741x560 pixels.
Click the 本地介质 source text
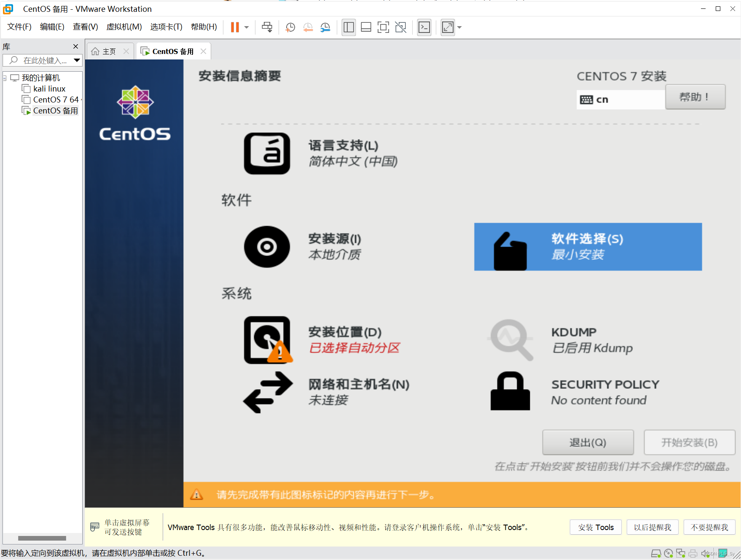pyautogui.click(x=335, y=255)
